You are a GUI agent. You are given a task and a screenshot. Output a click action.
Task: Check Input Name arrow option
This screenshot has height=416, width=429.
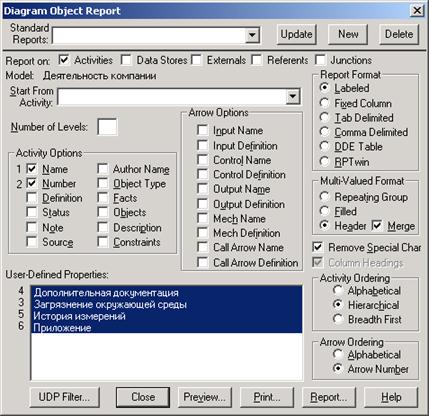(x=202, y=130)
